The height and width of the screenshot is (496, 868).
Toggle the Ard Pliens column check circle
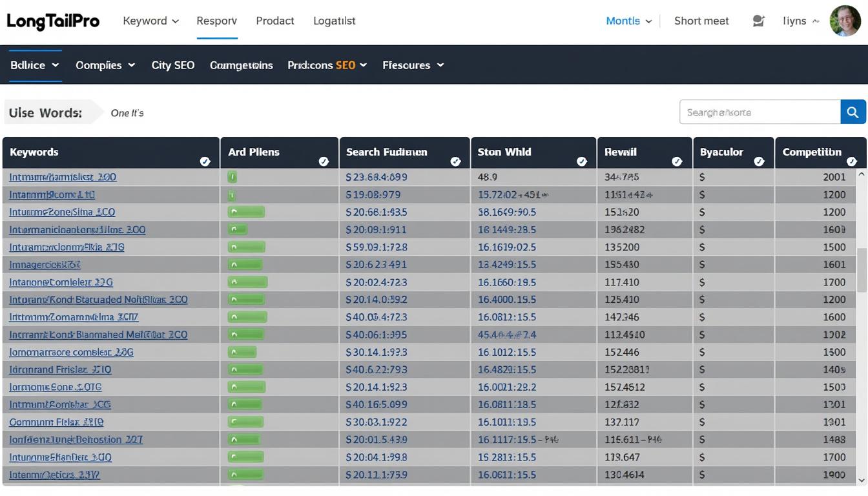pyautogui.click(x=324, y=161)
